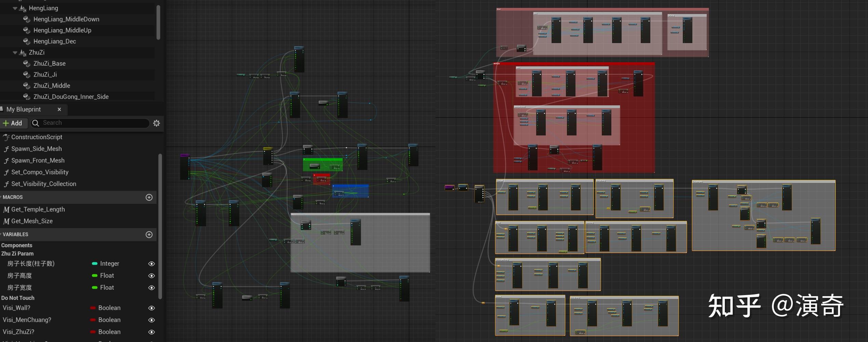Image resolution: width=868 pixels, height=342 pixels.
Task: Click the f icon beside Spawn_Side_Mesh
Action: click(x=6, y=149)
